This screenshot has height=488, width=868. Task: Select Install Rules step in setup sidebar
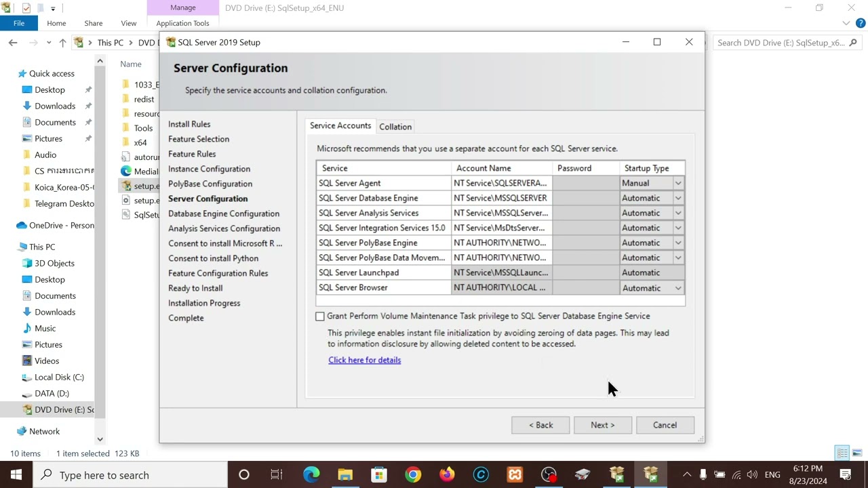tap(189, 124)
